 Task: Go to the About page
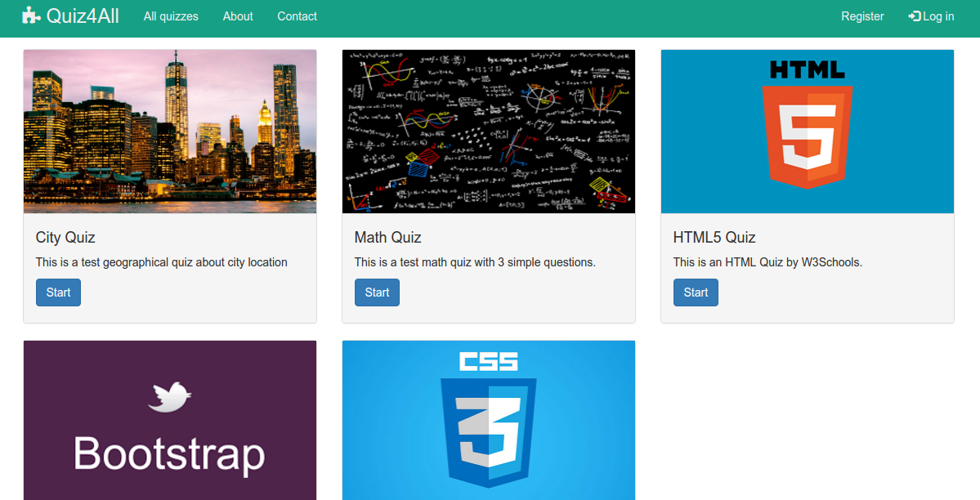click(238, 16)
